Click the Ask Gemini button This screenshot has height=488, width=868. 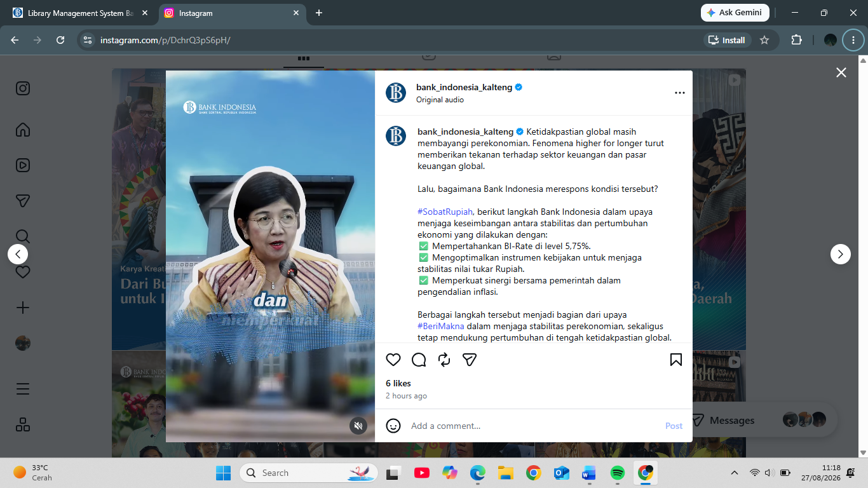(x=735, y=13)
